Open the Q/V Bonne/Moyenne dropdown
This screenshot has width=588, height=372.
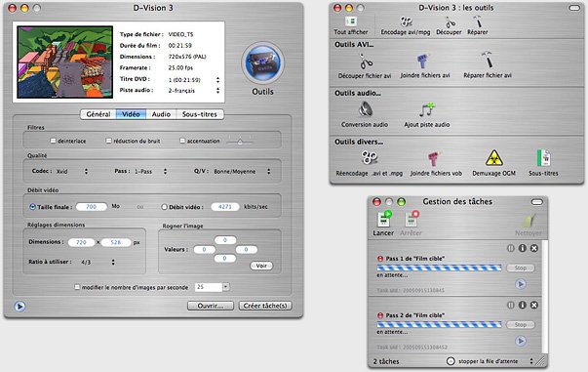pos(242,171)
